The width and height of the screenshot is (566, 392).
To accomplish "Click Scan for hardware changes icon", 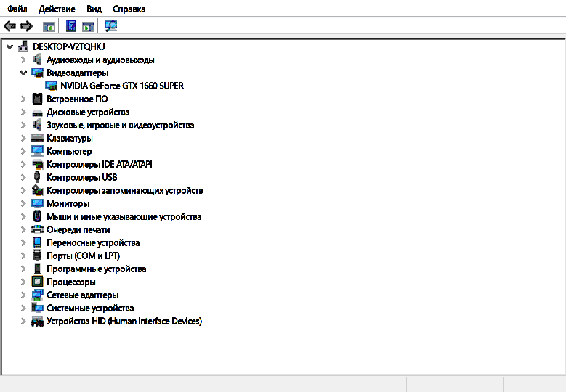I will point(111,26).
